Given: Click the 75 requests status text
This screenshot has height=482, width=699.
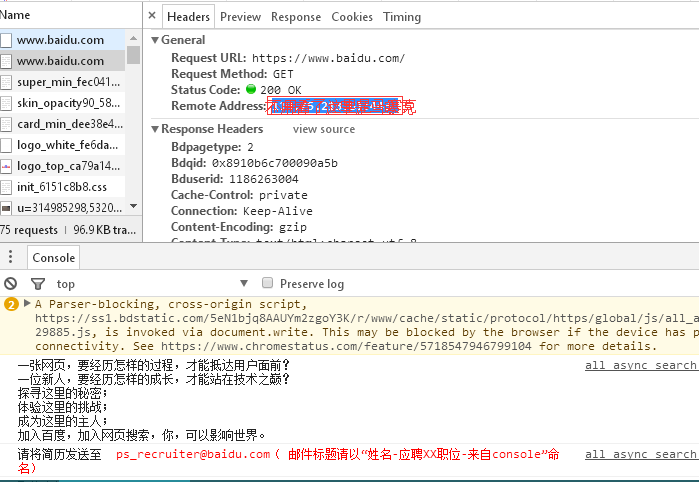Looking at the screenshot, I should 29,230.
